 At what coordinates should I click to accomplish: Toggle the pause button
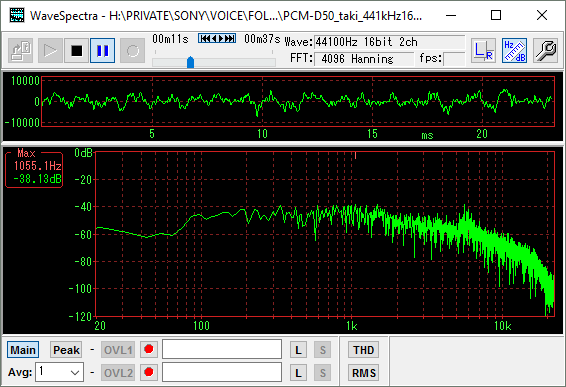103,51
